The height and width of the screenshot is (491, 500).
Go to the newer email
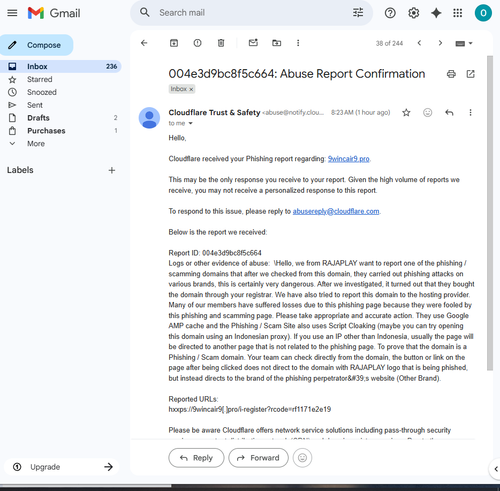click(419, 43)
